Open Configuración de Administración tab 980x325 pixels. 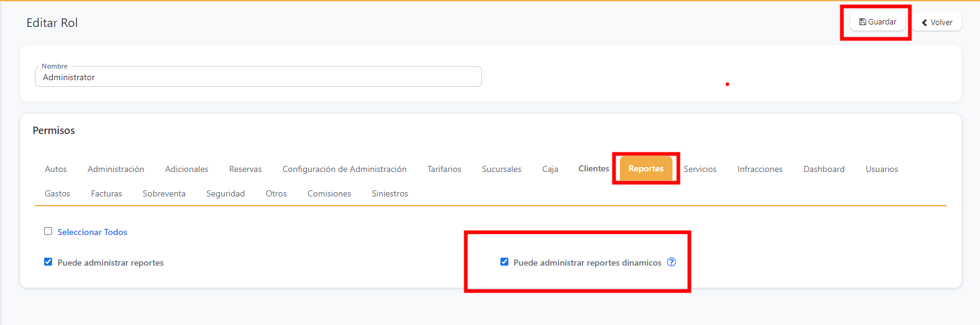[344, 169]
